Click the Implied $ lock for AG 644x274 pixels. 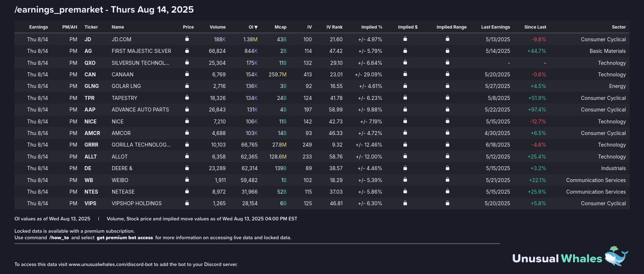pos(405,50)
